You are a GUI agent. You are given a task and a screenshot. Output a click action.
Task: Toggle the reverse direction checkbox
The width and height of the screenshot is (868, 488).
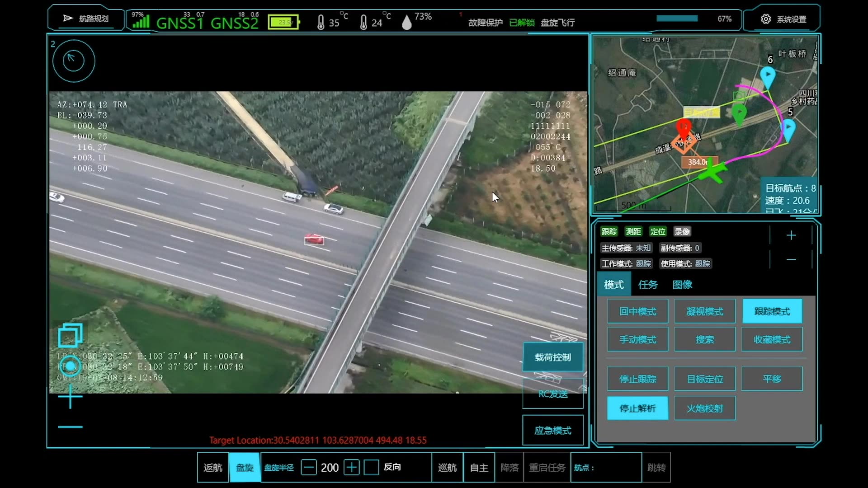pos(371,467)
